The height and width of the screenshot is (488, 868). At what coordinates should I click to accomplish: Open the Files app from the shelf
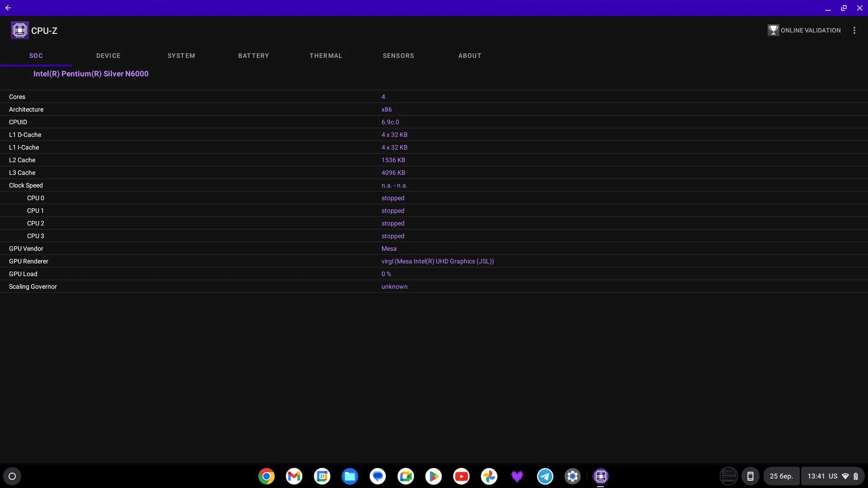coord(350,476)
